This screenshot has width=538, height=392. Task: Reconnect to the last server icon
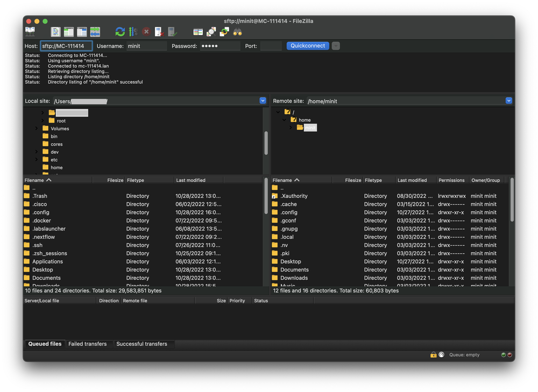[x=172, y=32]
